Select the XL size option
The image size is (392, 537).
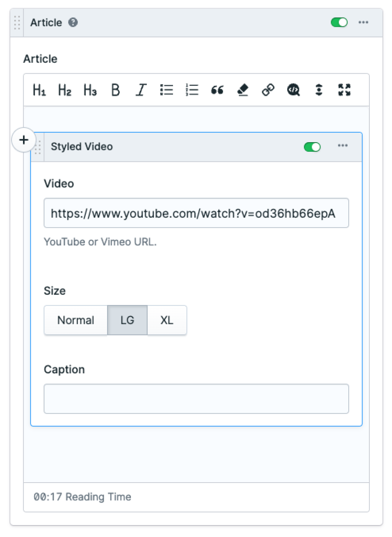click(x=167, y=320)
